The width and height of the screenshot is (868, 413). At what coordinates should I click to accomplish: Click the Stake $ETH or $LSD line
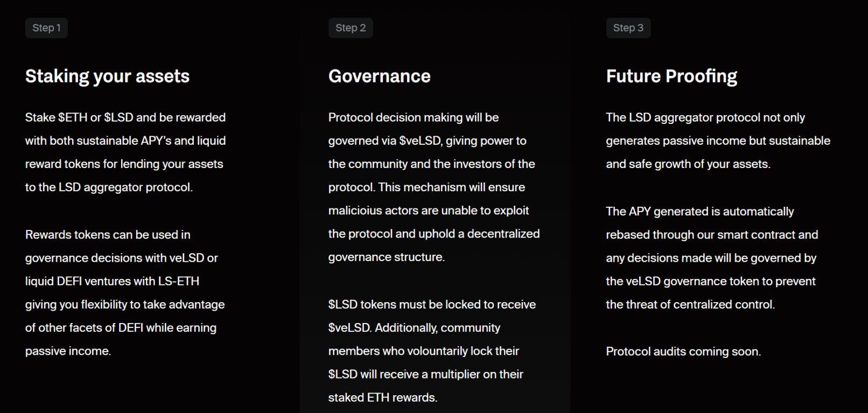point(125,117)
